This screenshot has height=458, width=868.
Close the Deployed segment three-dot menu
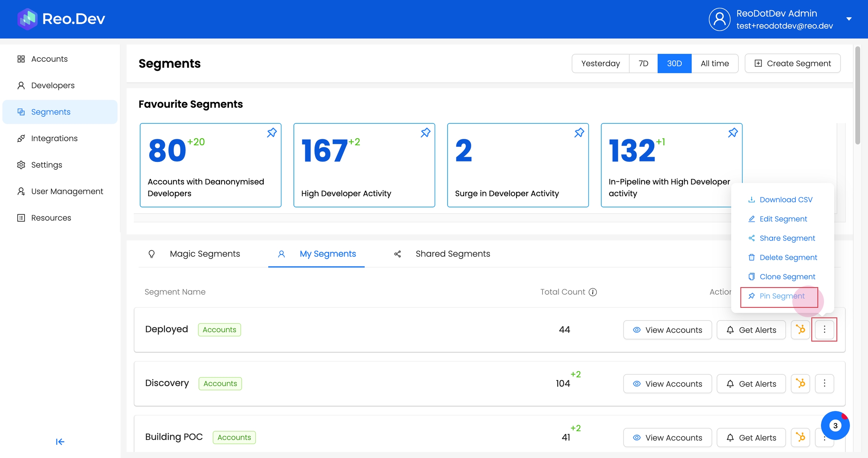(824, 330)
